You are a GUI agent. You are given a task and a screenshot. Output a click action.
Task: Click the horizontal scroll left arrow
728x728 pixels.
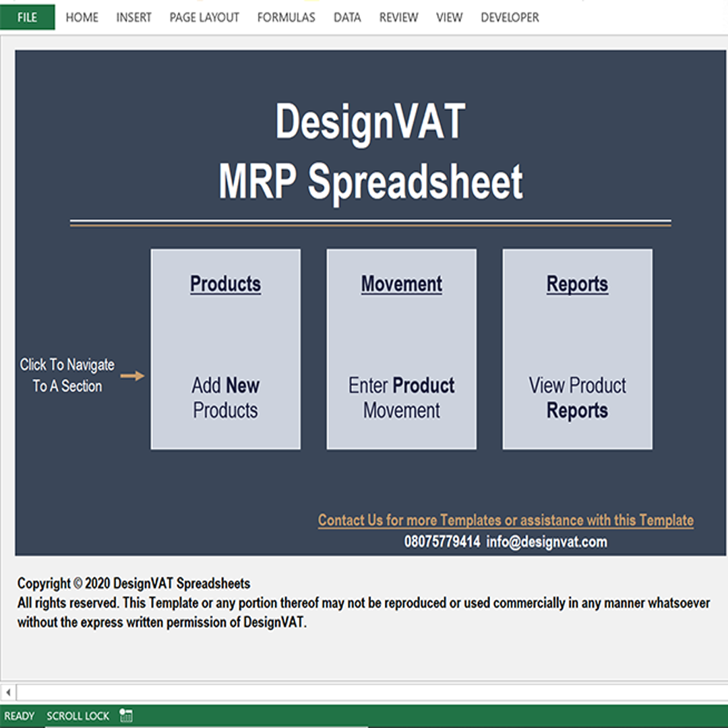(8, 692)
